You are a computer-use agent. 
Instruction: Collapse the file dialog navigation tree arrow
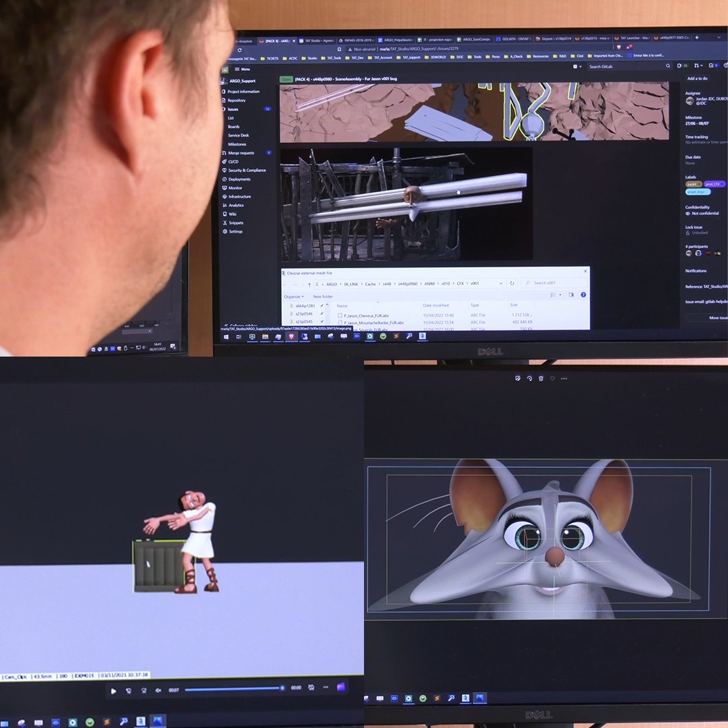[327, 305]
